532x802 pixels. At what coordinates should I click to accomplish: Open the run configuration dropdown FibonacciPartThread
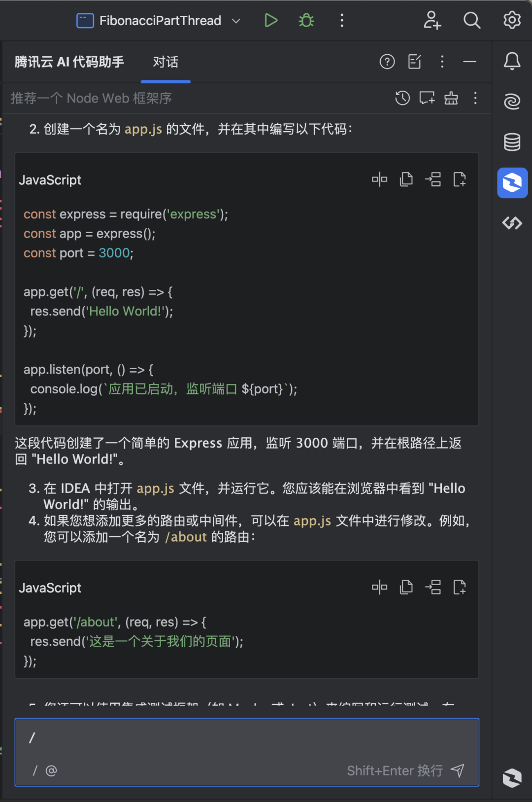[159, 21]
